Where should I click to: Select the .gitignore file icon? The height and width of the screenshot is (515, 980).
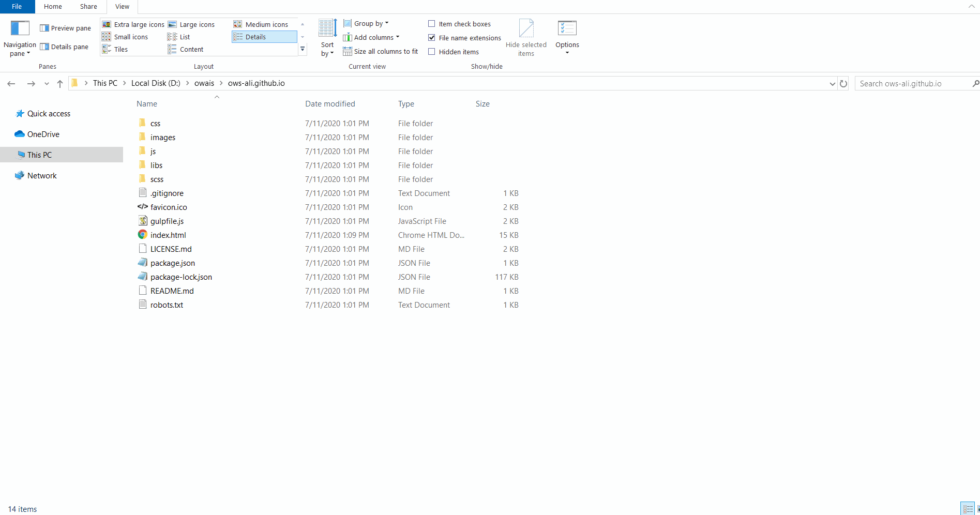[143, 193]
